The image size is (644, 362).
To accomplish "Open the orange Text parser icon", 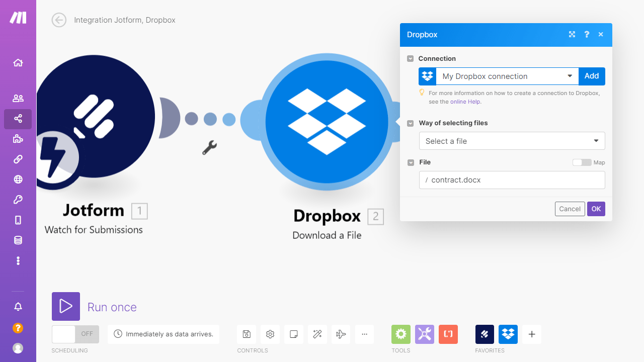I will pos(448,334).
